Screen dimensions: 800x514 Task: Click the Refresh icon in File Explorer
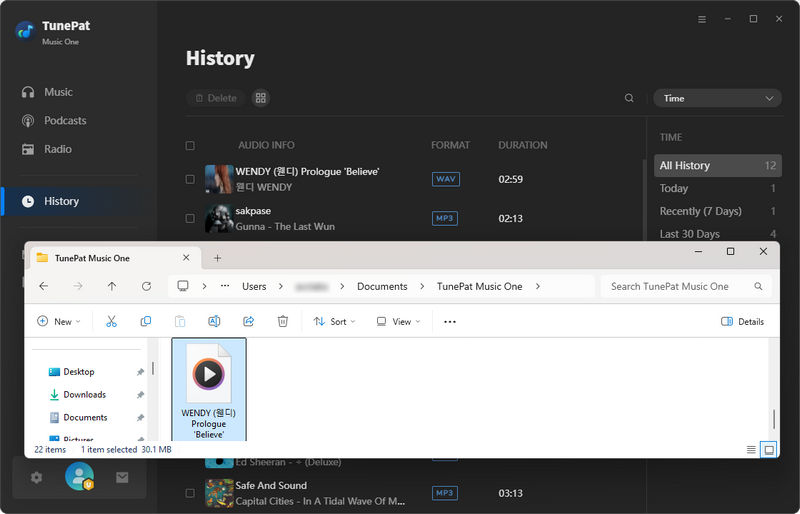coord(146,286)
